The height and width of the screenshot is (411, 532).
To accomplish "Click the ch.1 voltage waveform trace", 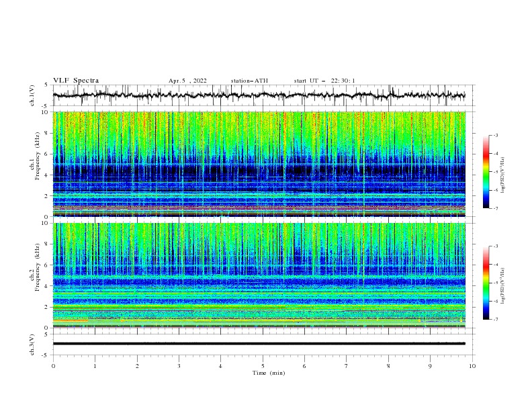I will [259, 95].
